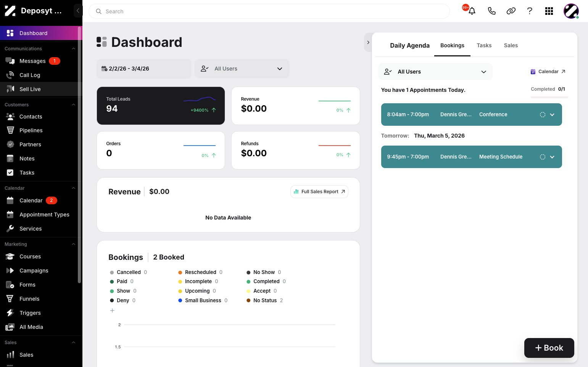Viewport: 588px width, 367px height.
Task: Open the user profile avatar
Action: pyautogui.click(x=571, y=11)
